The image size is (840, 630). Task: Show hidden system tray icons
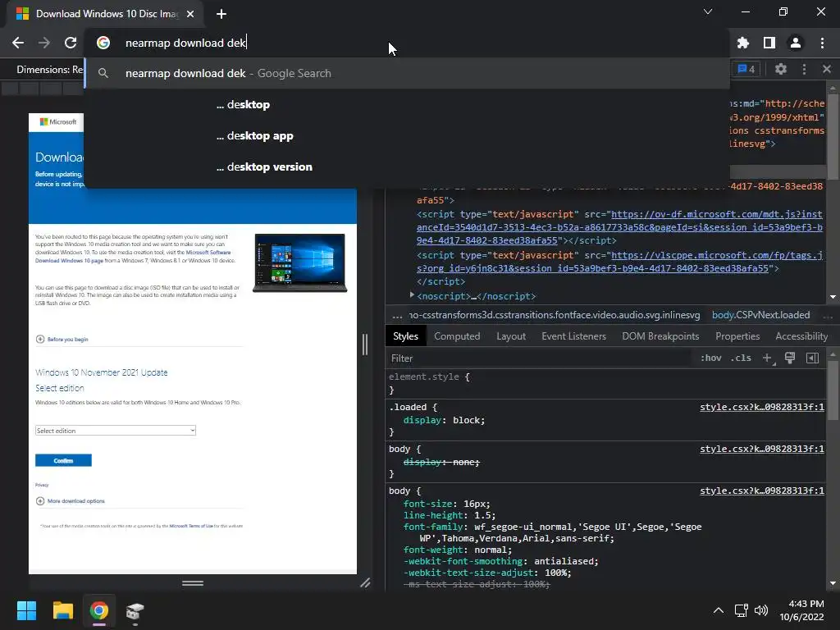point(719,610)
